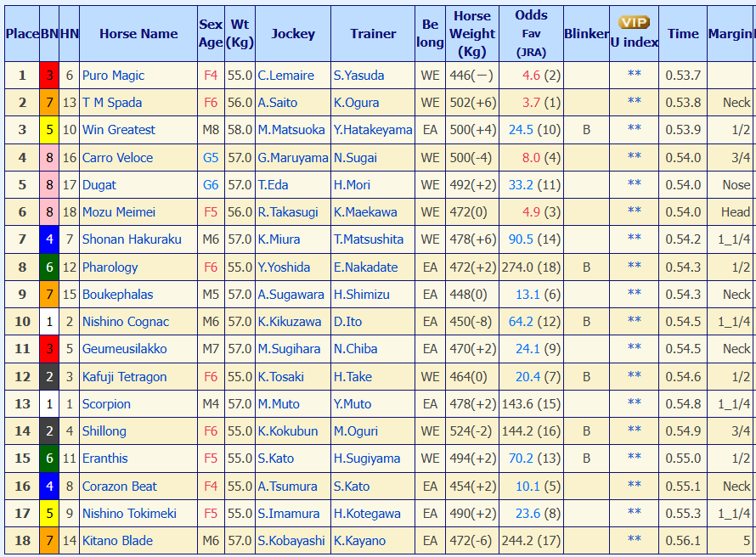Open T M Spada horse page
Image resolution: width=756 pixels, height=557 pixels.
112,103
